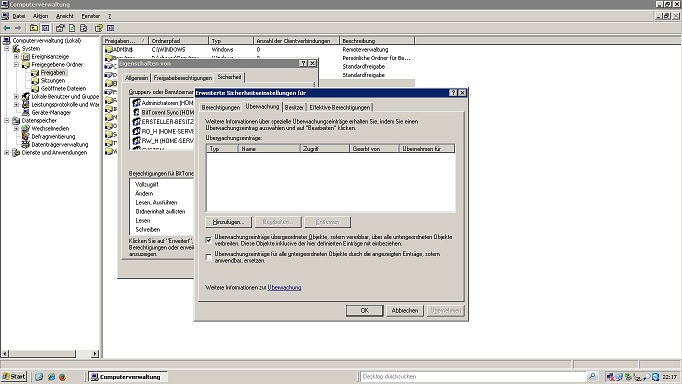
Task: Open the Aktion menu
Action: click(x=40, y=16)
